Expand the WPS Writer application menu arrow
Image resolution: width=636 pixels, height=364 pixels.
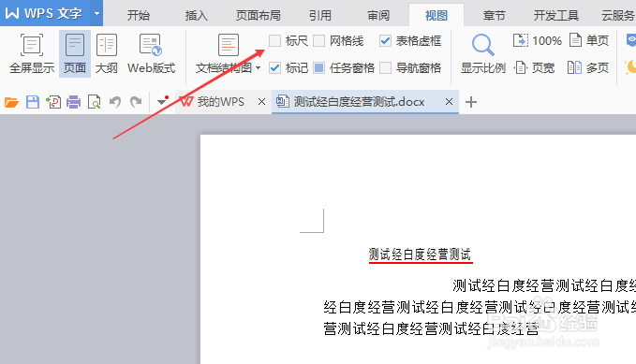96,13
